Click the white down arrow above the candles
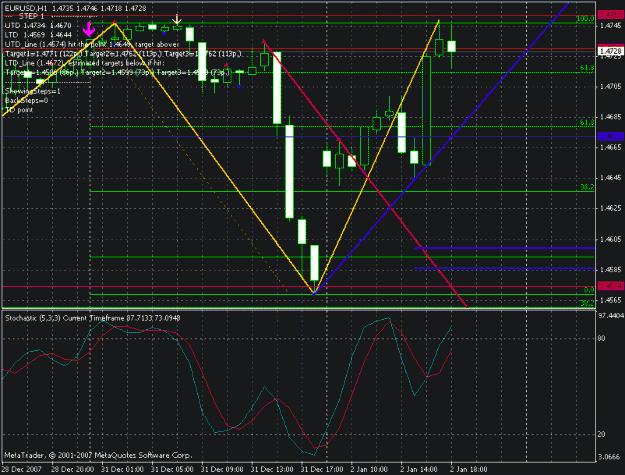The width and height of the screenshot is (625, 475). pyautogui.click(x=177, y=20)
